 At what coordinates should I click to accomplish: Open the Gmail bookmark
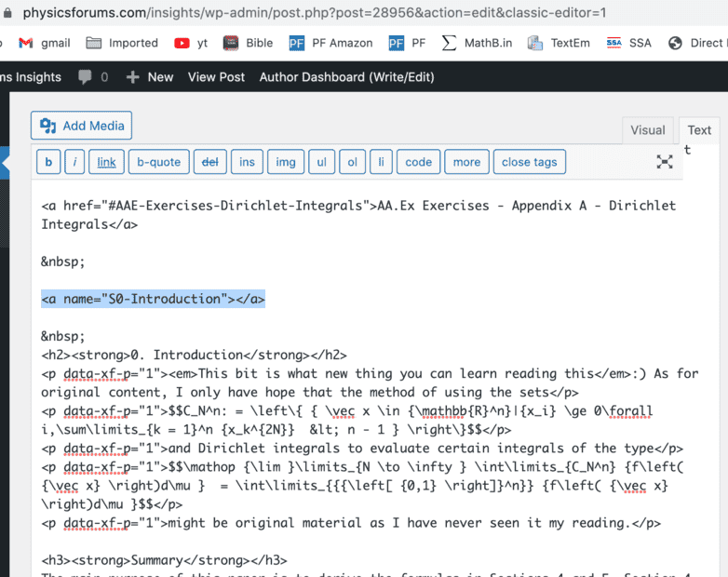45,43
